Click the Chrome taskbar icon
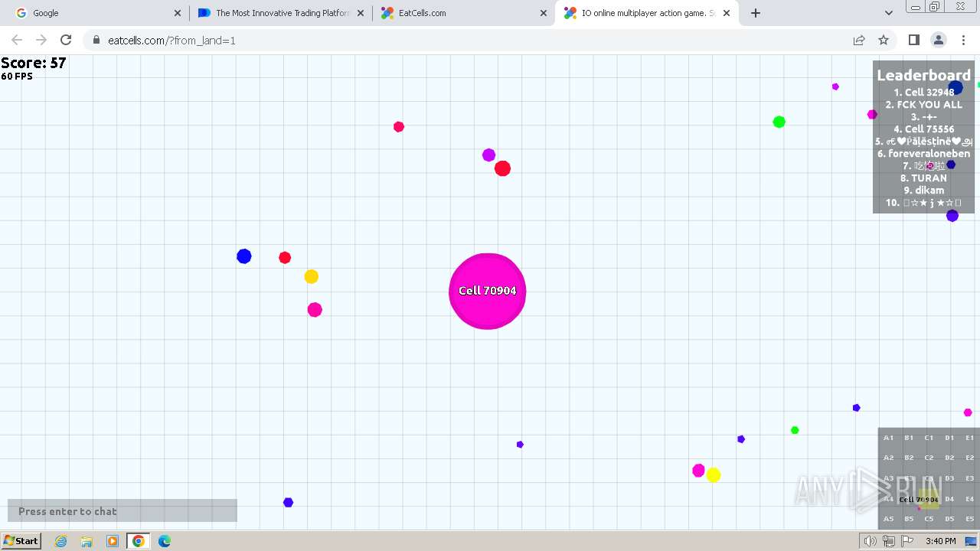This screenshot has height=551, width=980. coord(138,541)
